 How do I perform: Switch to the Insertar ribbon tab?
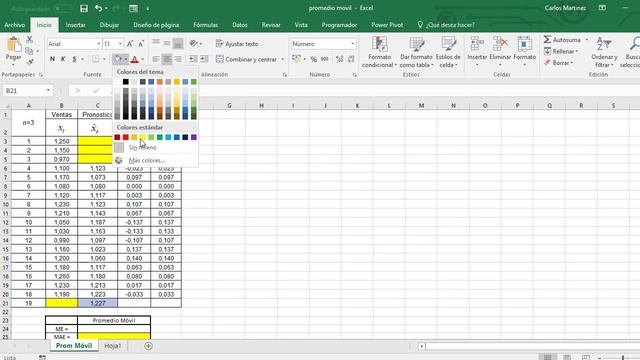tap(76, 25)
